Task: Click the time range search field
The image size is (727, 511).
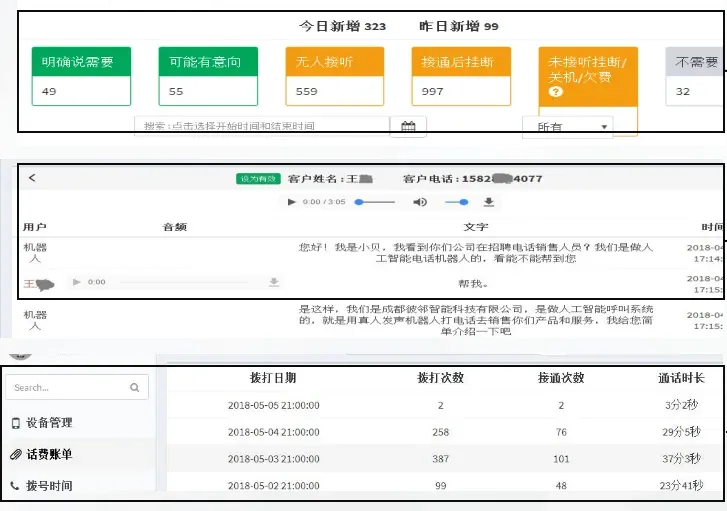Action: point(262,126)
